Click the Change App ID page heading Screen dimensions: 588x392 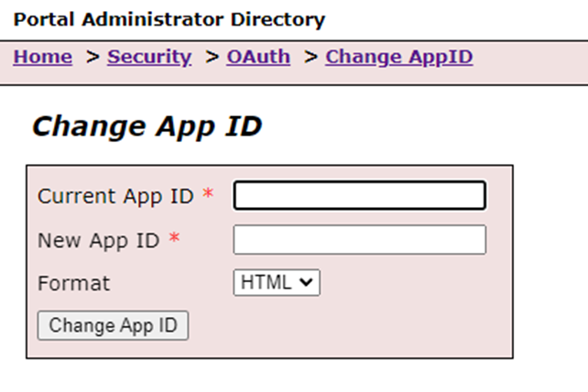pos(147,126)
